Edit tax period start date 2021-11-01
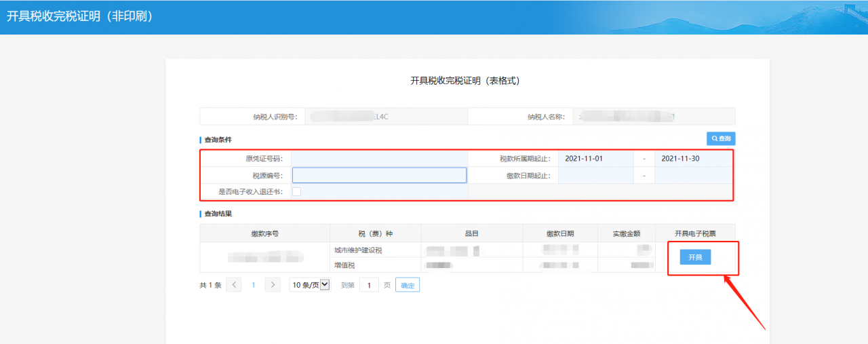The height and width of the screenshot is (344, 868). pyautogui.click(x=595, y=159)
